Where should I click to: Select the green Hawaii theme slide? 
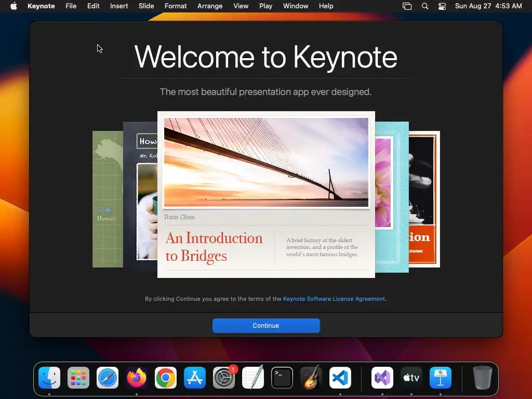click(108, 199)
